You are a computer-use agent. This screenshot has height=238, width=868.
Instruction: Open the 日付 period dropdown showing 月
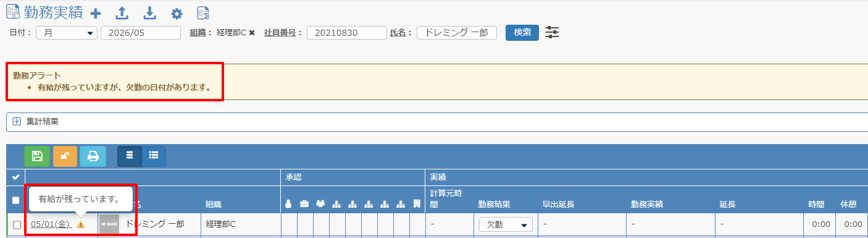(67, 33)
